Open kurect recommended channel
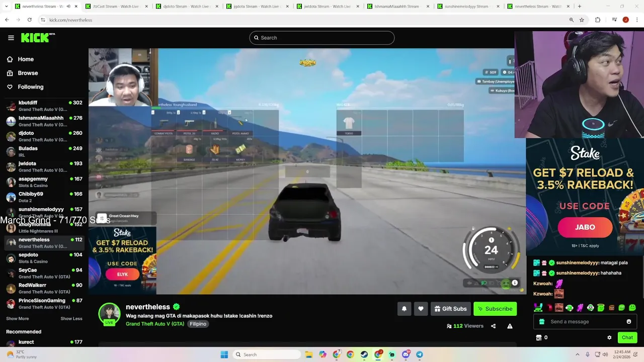 tap(44, 343)
